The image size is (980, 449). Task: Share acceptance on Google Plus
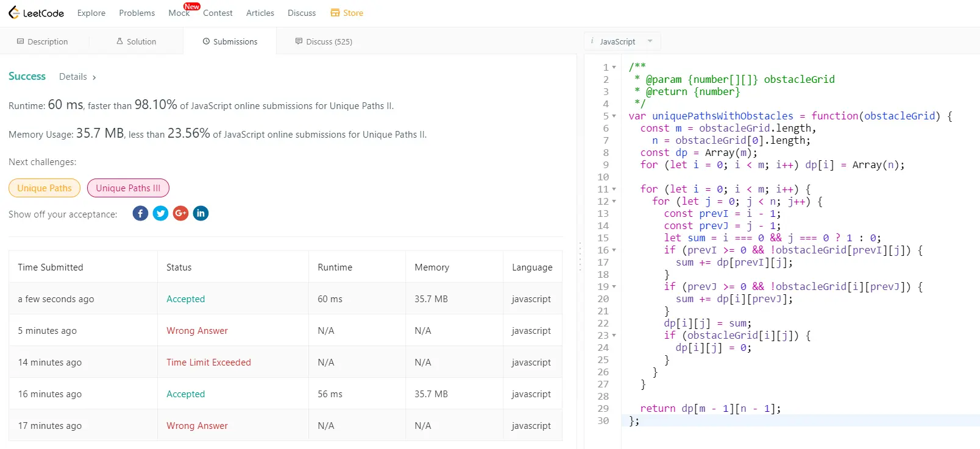click(x=180, y=213)
